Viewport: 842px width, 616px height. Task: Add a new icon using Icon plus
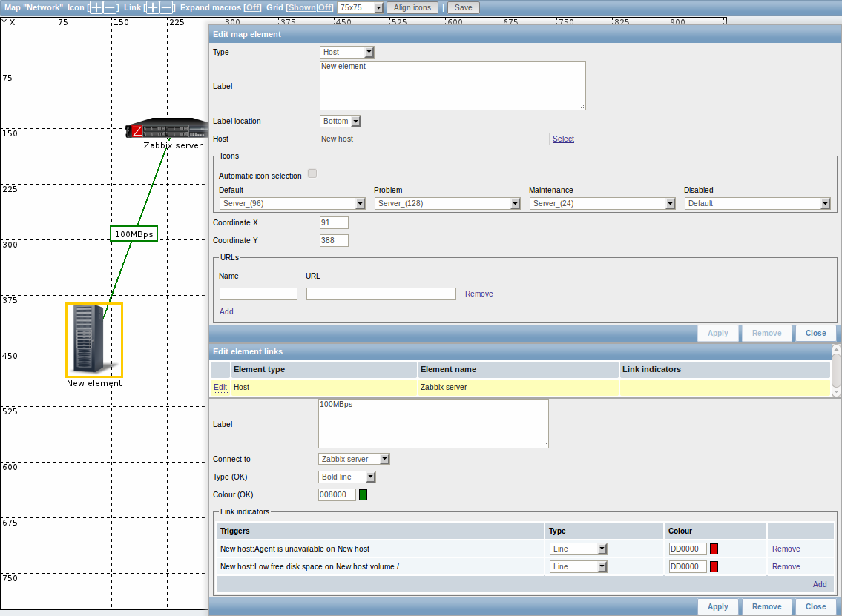point(96,7)
